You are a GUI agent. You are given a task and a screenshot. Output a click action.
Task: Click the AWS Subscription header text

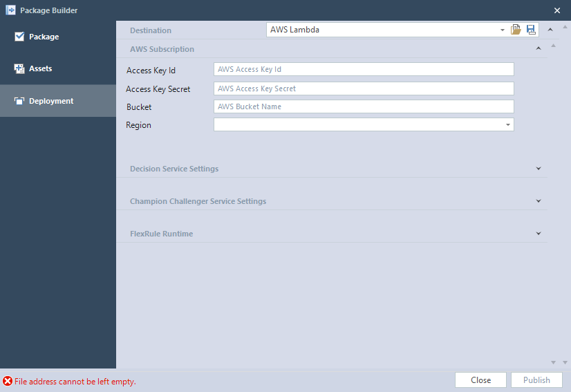point(162,49)
